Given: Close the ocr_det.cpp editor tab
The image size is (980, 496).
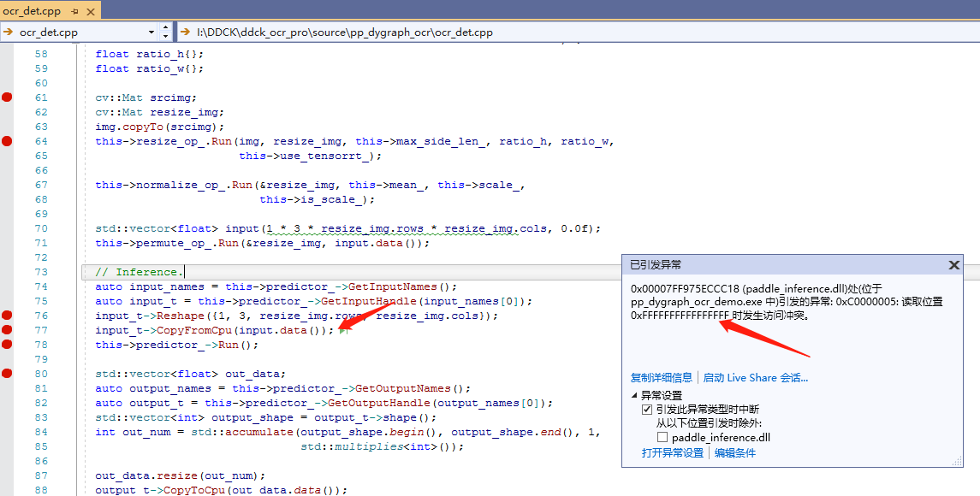Looking at the screenshot, I should (91, 11).
